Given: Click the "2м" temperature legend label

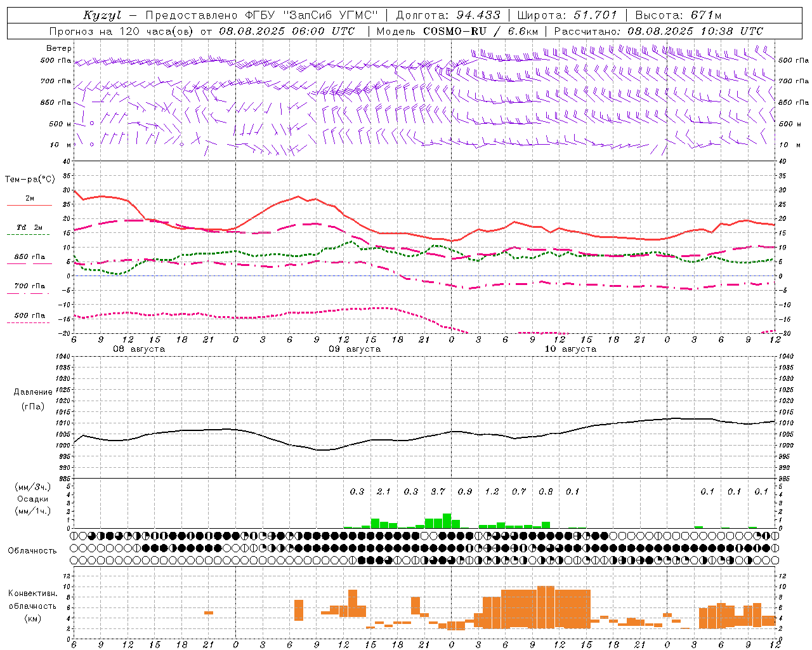Looking at the screenshot, I should (x=30, y=199).
